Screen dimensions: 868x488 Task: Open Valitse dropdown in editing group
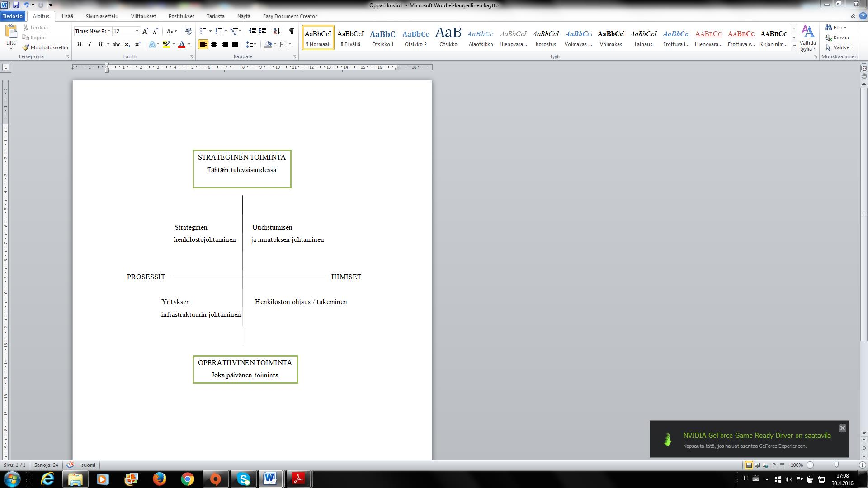coord(839,47)
